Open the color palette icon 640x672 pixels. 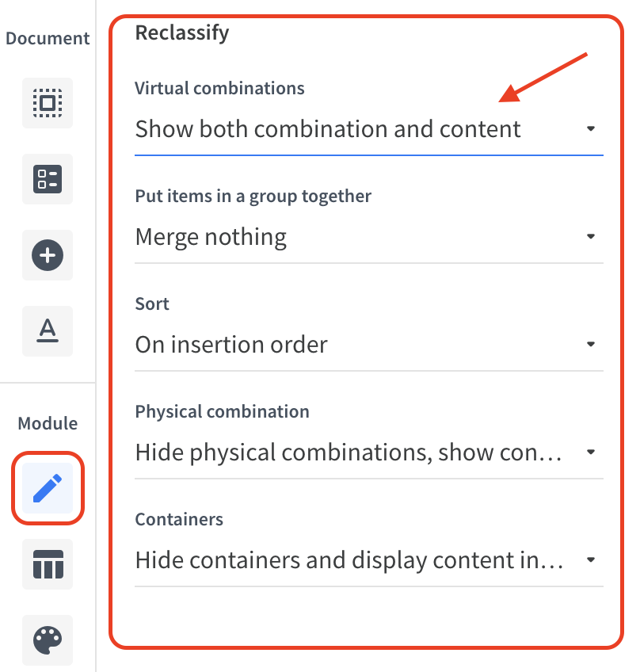pos(48,640)
